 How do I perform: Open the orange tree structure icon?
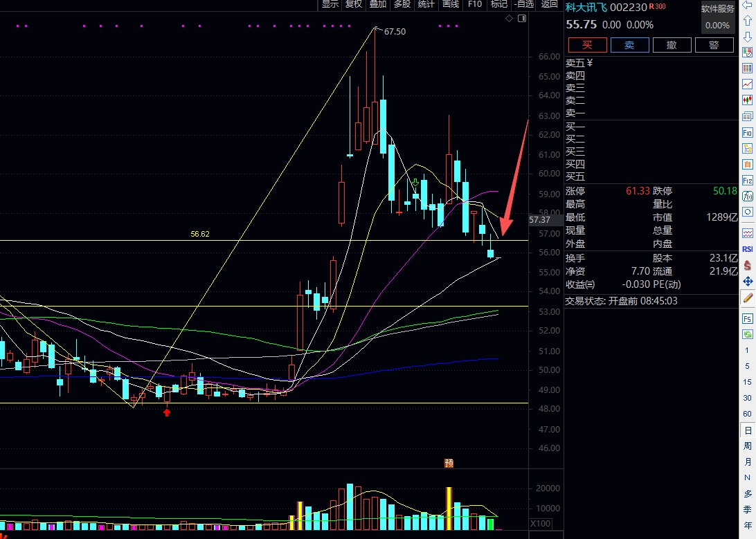(747, 148)
